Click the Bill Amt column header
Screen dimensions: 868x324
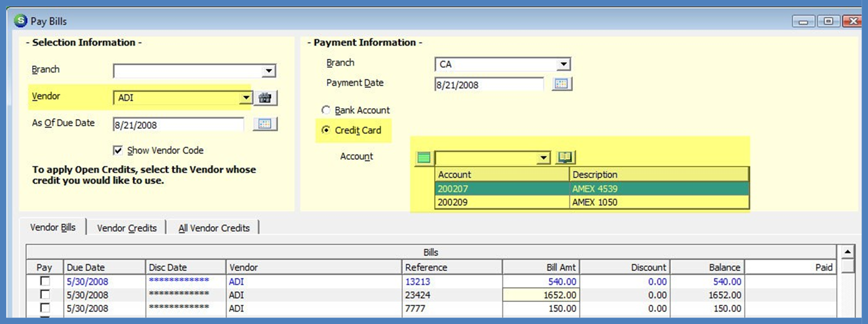pos(541,267)
